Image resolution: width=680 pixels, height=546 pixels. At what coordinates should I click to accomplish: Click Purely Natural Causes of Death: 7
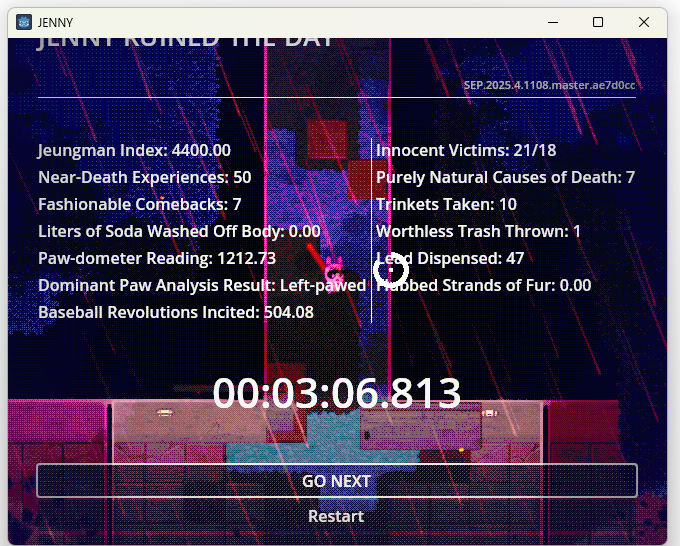[x=506, y=177]
